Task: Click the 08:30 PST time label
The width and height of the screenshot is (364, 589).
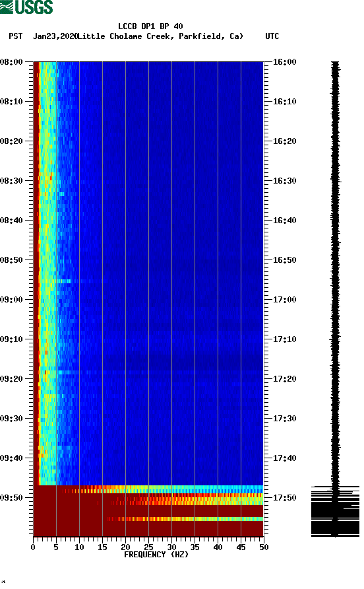Action: pyautogui.click(x=11, y=181)
